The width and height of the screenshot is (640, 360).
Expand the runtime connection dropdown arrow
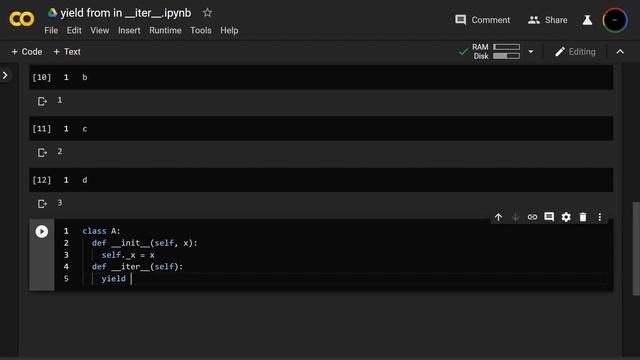pos(531,52)
